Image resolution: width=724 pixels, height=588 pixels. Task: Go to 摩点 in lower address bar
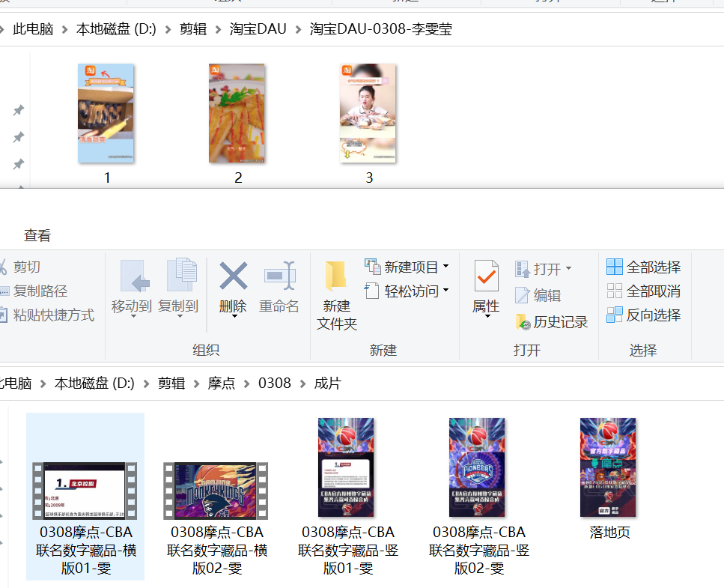coord(221,384)
